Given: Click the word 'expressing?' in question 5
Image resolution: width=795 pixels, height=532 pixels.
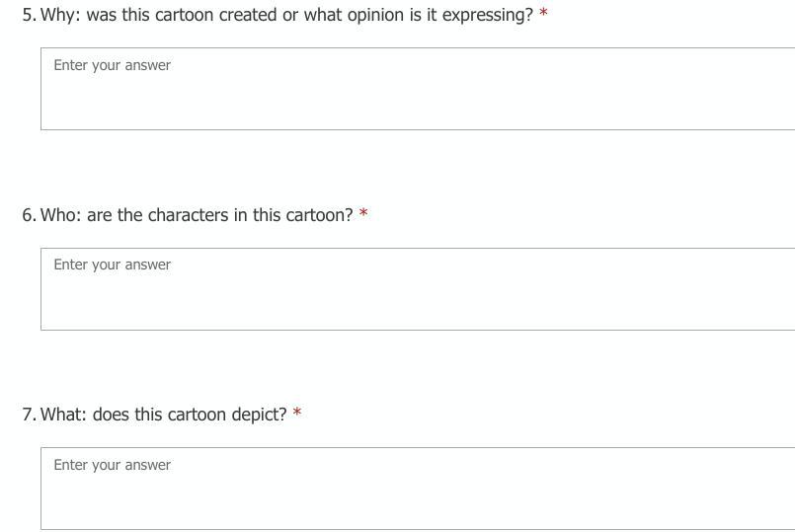Looking at the screenshot, I should [488, 16].
